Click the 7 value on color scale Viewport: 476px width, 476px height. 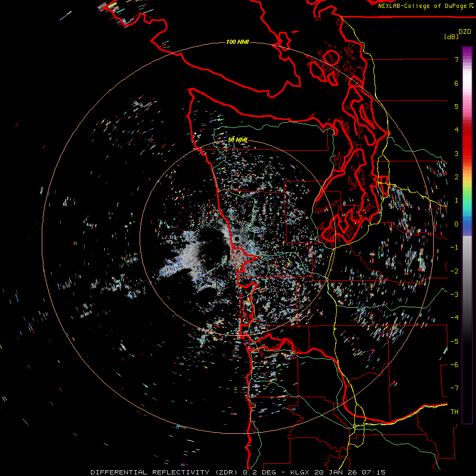coord(456,59)
